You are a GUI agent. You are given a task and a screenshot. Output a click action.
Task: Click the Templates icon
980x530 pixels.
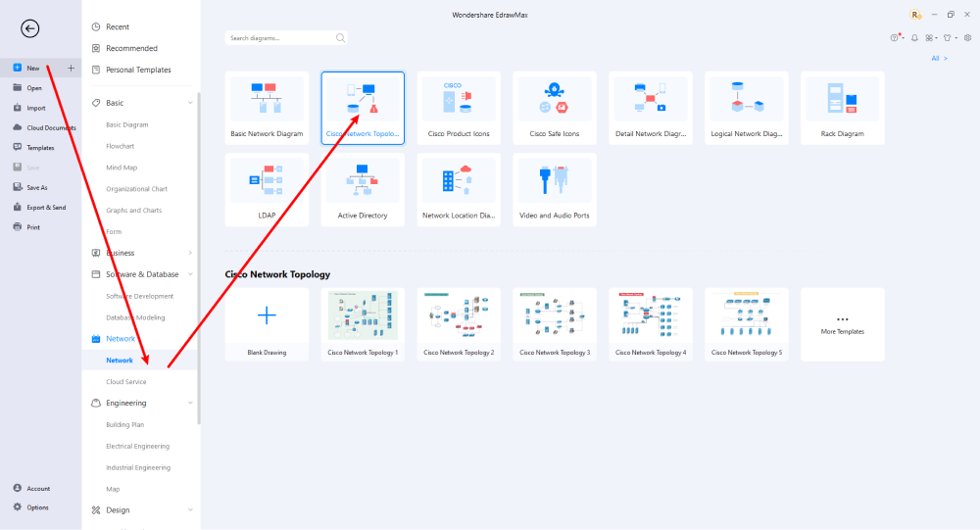17,148
